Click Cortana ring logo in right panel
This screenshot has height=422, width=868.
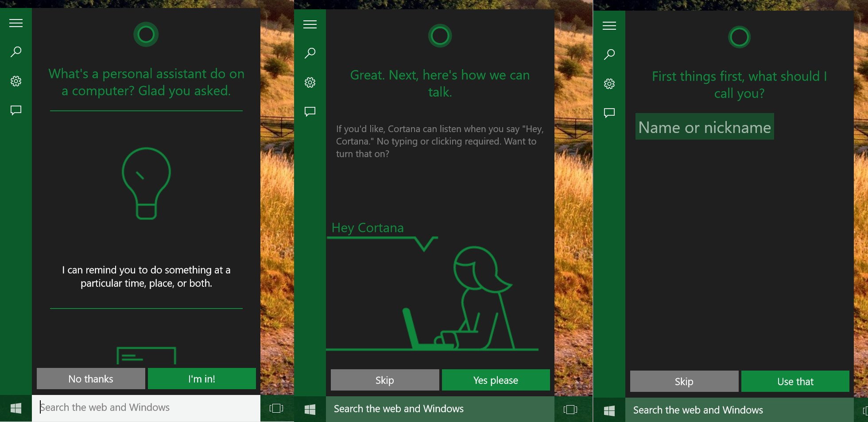(x=739, y=37)
